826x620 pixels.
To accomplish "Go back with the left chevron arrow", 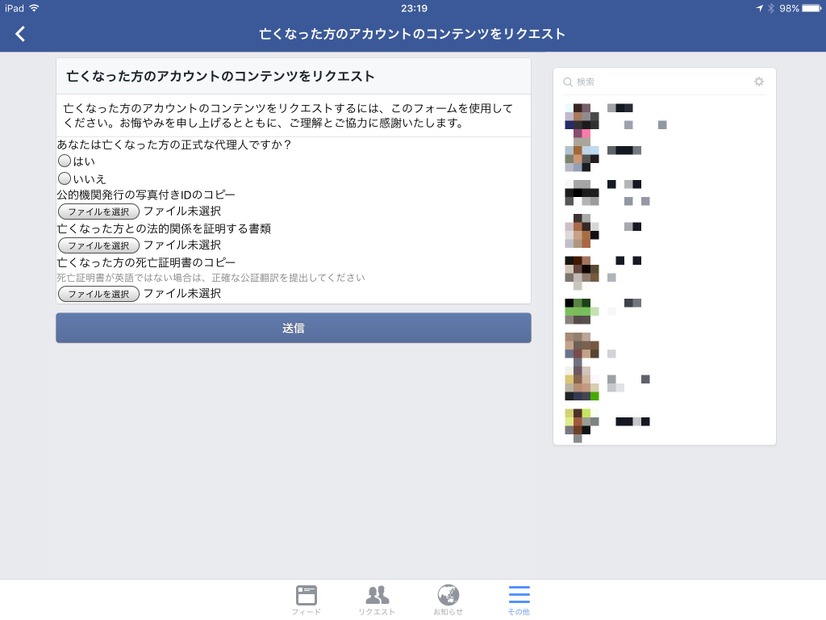I will 20,34.
